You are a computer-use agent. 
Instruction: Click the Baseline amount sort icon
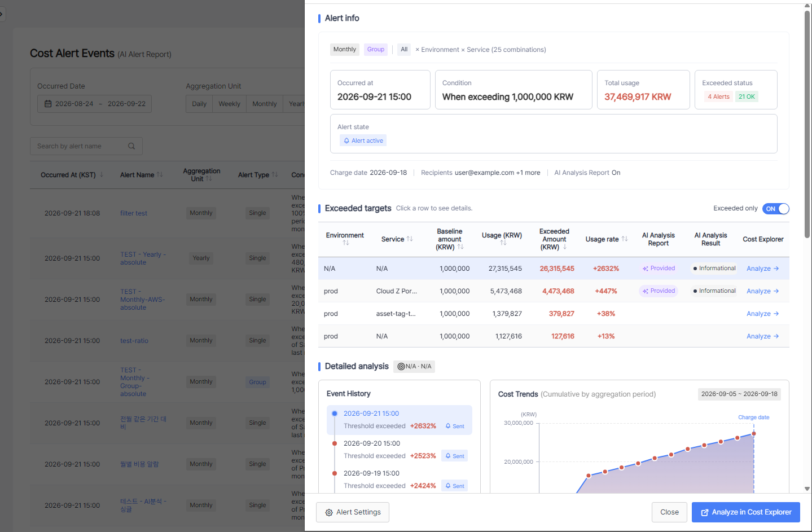coord(460,247)
